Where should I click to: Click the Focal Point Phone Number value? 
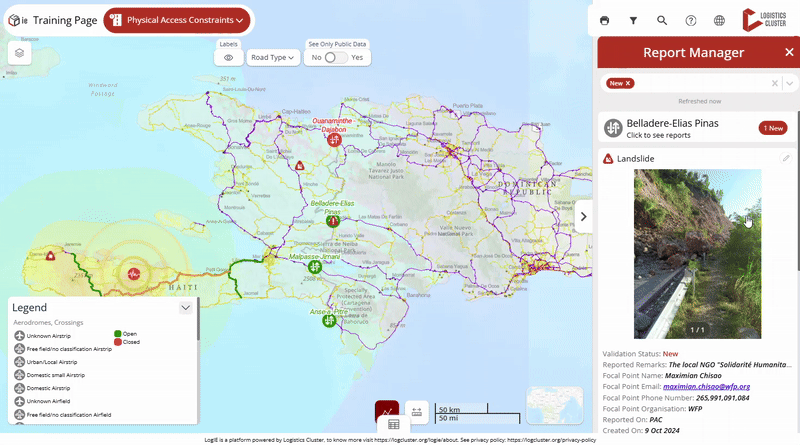[x=722, y=398]
